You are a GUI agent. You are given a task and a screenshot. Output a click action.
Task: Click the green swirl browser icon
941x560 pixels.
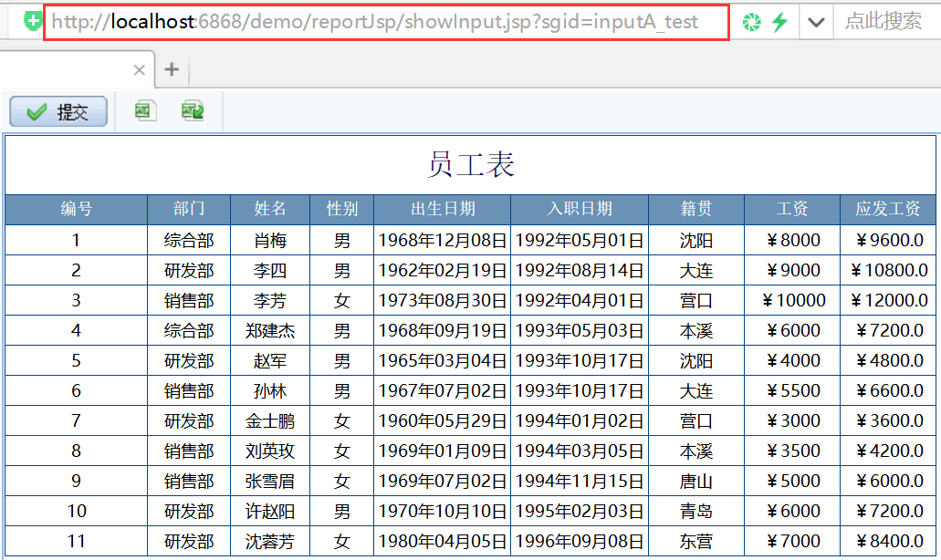(x=751, y=22)
